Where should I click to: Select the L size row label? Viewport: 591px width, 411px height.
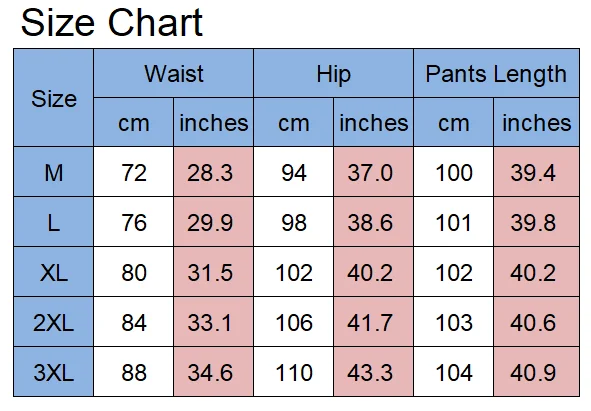click(54, 222)
